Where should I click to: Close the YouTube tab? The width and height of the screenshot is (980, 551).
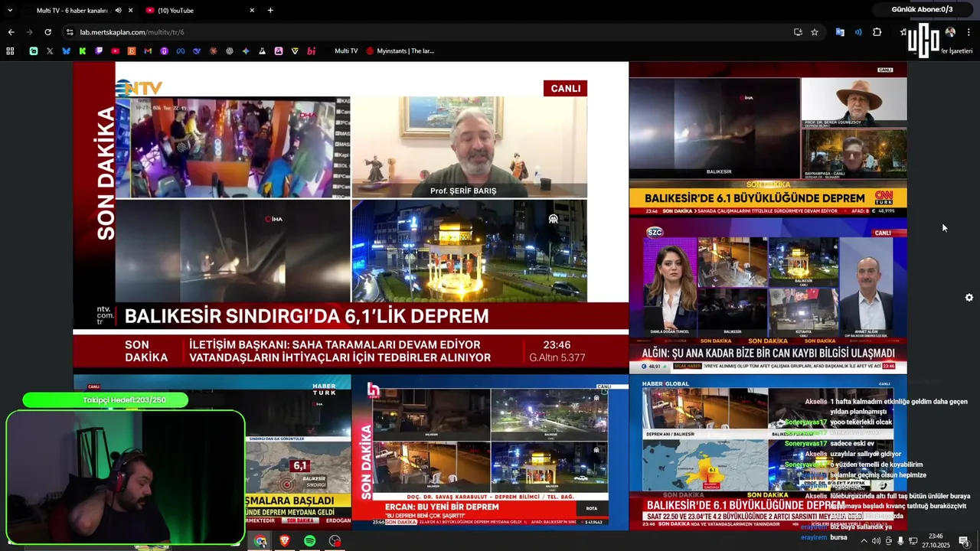252,11
